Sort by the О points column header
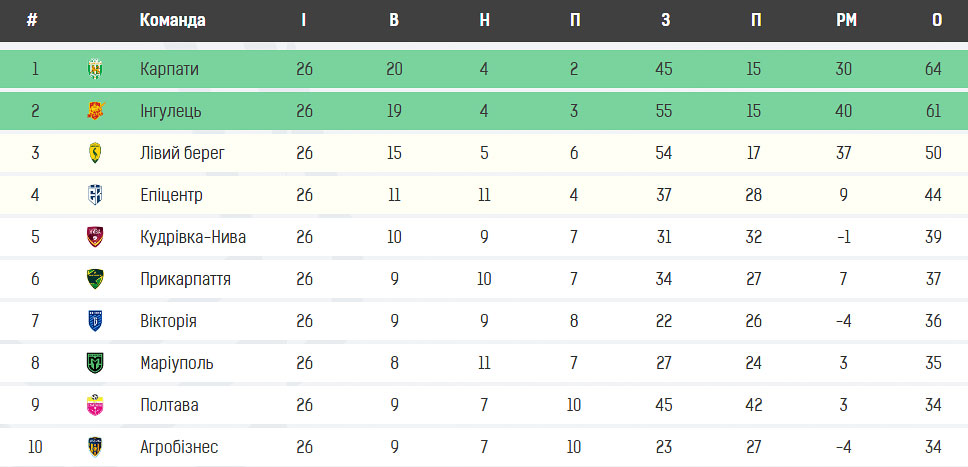The width and height of the screenshot is (968, 467). coord(937,20)
